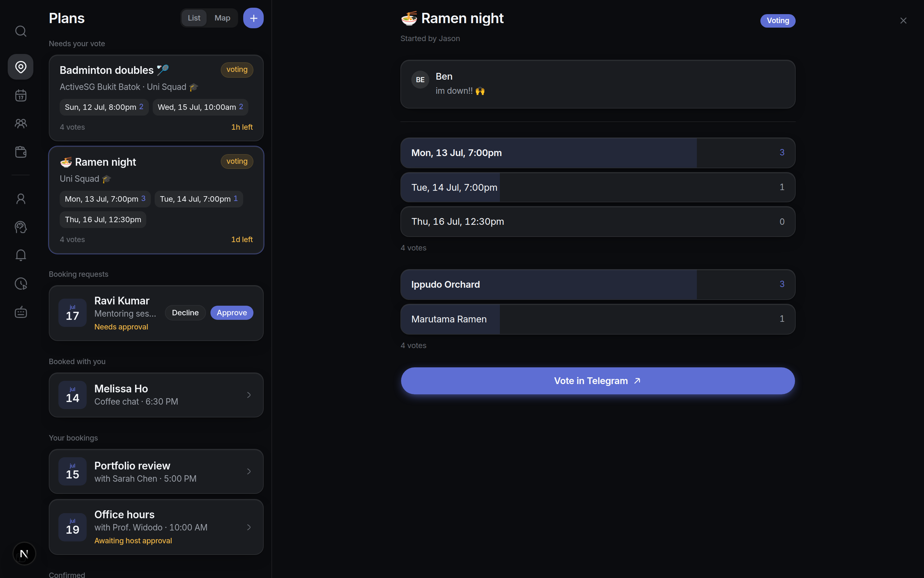
Task: Approve Ravi Kumar's booking request
Action: point(232,313)
